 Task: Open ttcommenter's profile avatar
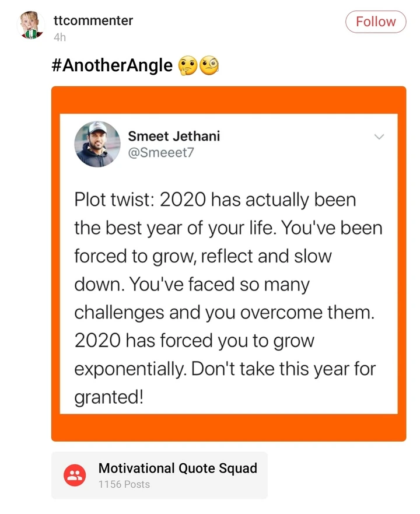tap(32, 26)
